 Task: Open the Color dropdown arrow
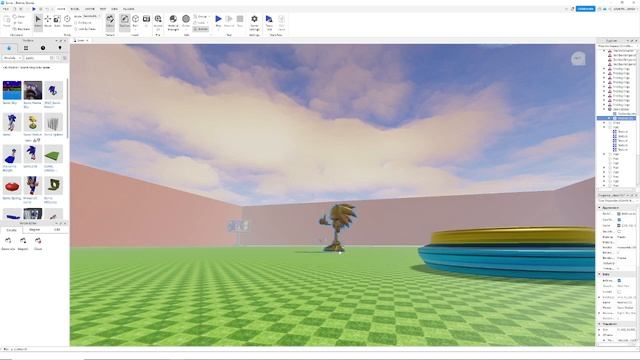186,29
